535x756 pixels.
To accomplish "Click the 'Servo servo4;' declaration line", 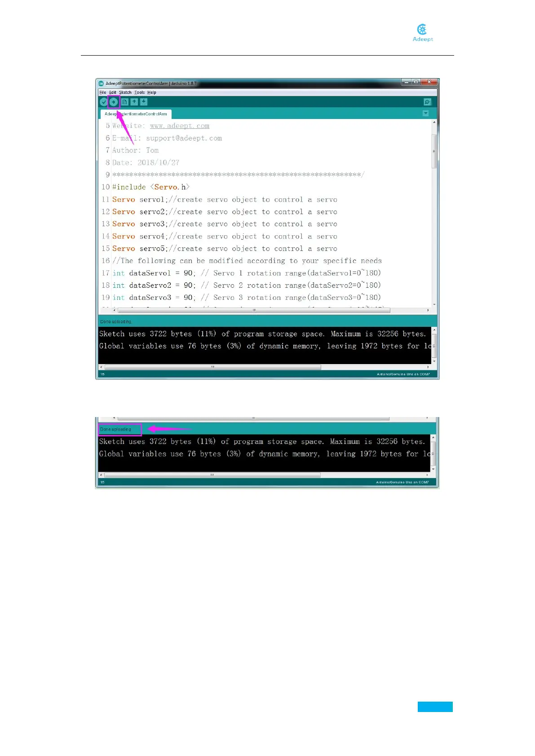I will coord(225,236).
